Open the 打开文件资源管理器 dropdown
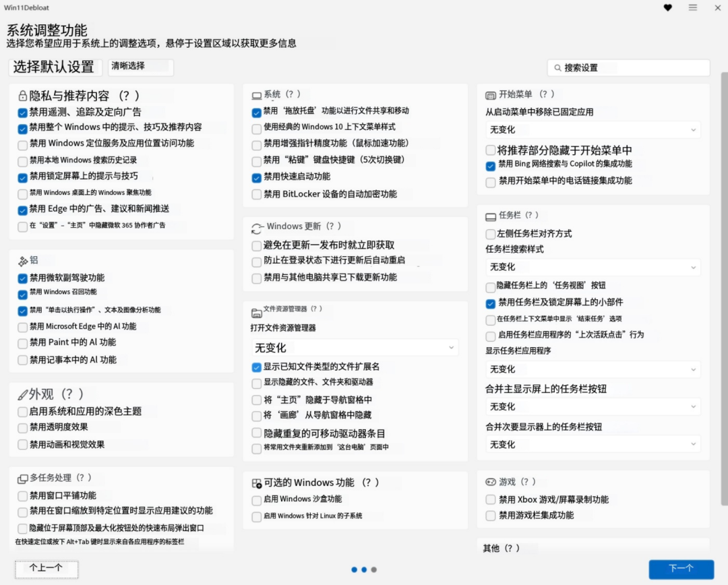The width and height of the screenshot is (728, 585). coord(355,346)
